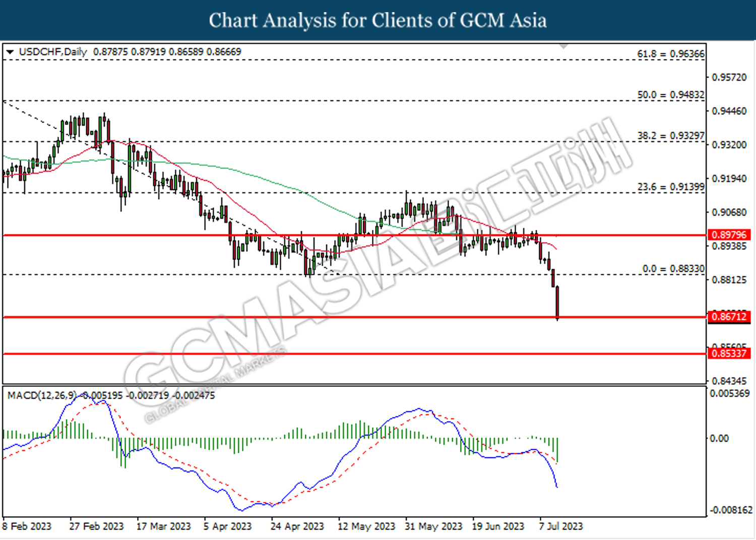This screenshot has height=540, width=756.
Task: Click the -0.008162 MACD scale value
Action: 730,510
